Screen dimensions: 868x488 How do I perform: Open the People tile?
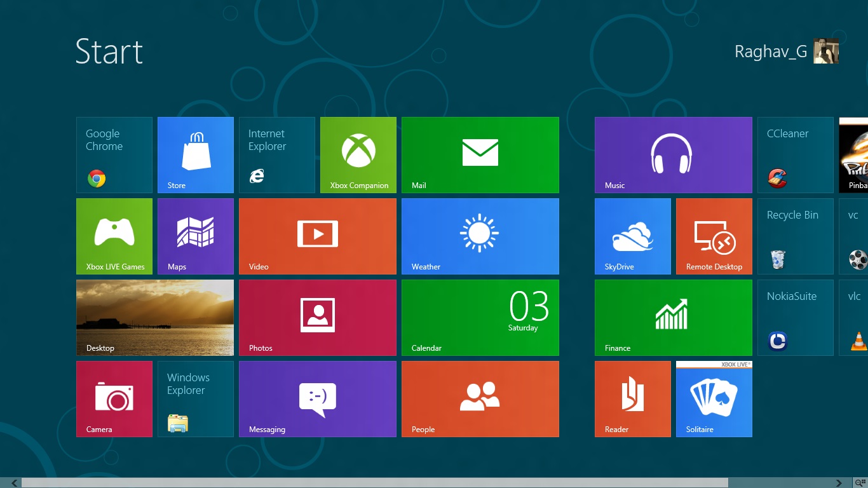pos(480,399)
